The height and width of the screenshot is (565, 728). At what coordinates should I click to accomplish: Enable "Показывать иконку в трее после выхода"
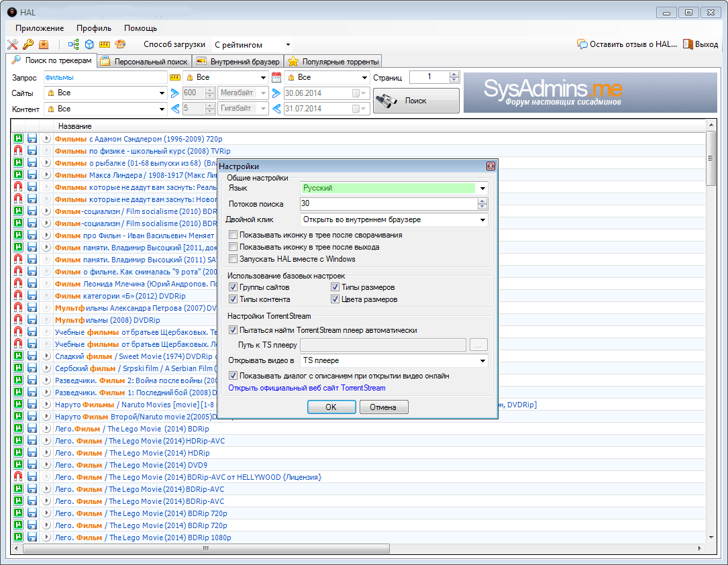(233, 246)
